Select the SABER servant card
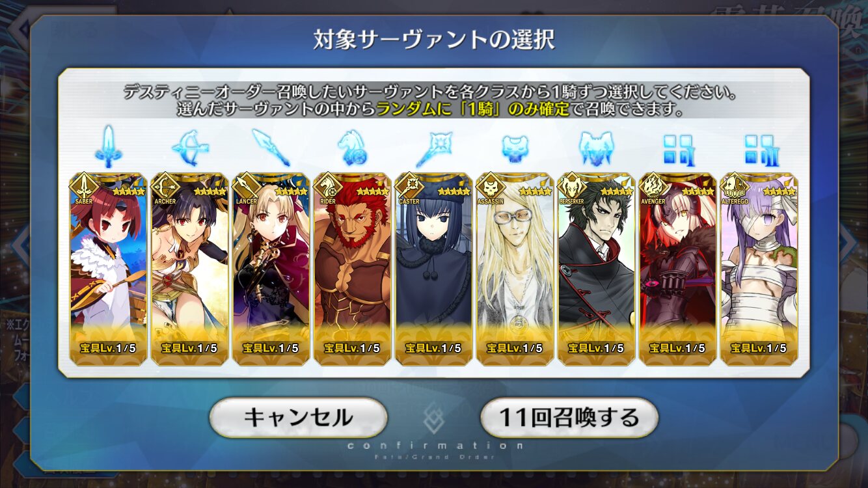 (108, 268)
